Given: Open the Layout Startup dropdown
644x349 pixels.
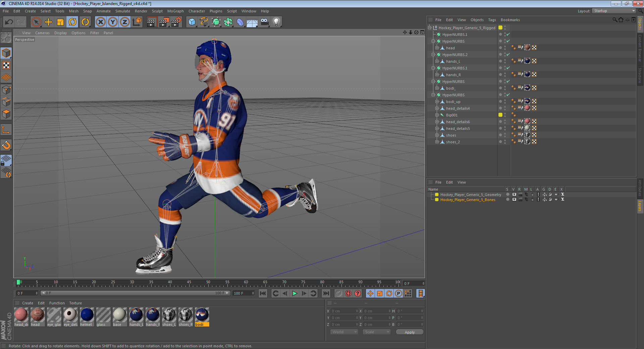Looking at the screenshot, I should click(614, 11).
